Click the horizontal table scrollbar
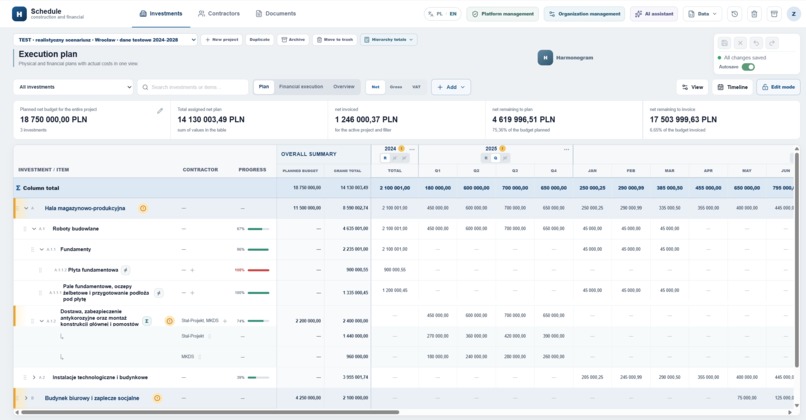Viewport: 806px width, 420px height. point(210,412)
